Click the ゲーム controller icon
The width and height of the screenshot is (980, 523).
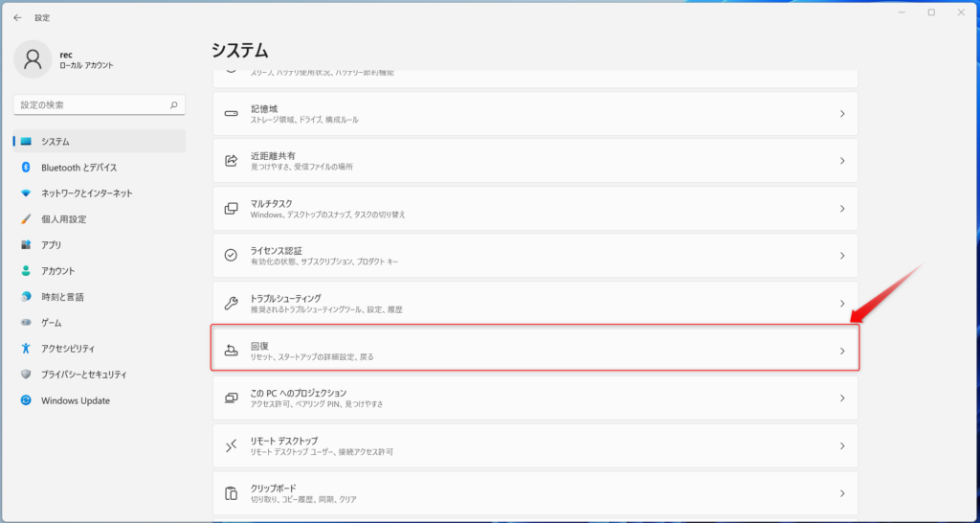(x=26, y=323)
